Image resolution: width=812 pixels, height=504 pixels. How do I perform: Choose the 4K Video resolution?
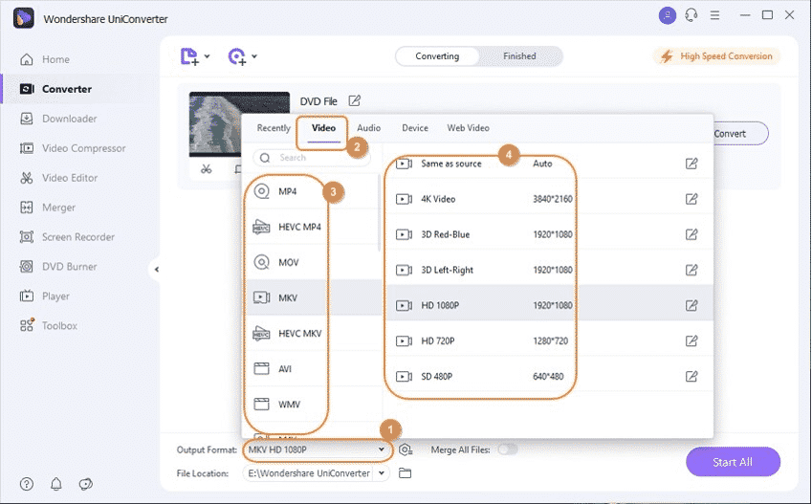point(549,199)
